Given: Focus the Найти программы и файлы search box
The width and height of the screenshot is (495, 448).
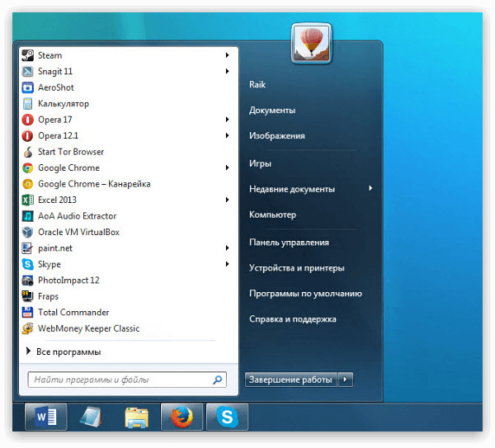Looking at the screenshot, I should click(x=127, y=380).
